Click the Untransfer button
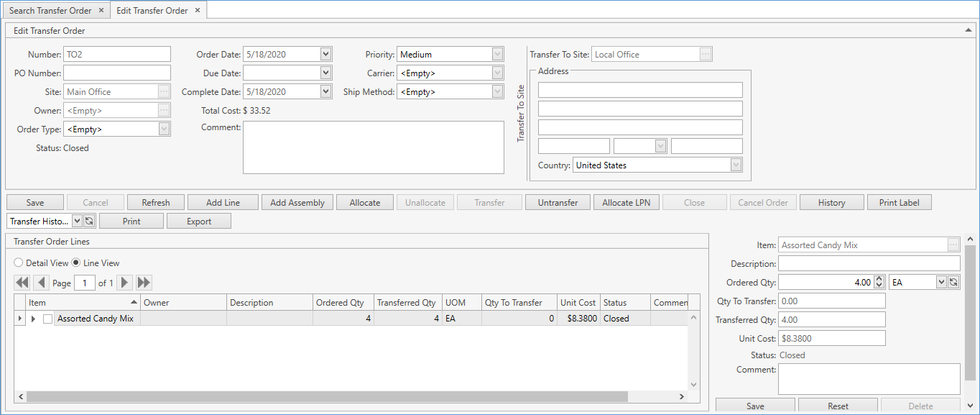The height and width of the screenshot is (415, 980). [558, 203]
